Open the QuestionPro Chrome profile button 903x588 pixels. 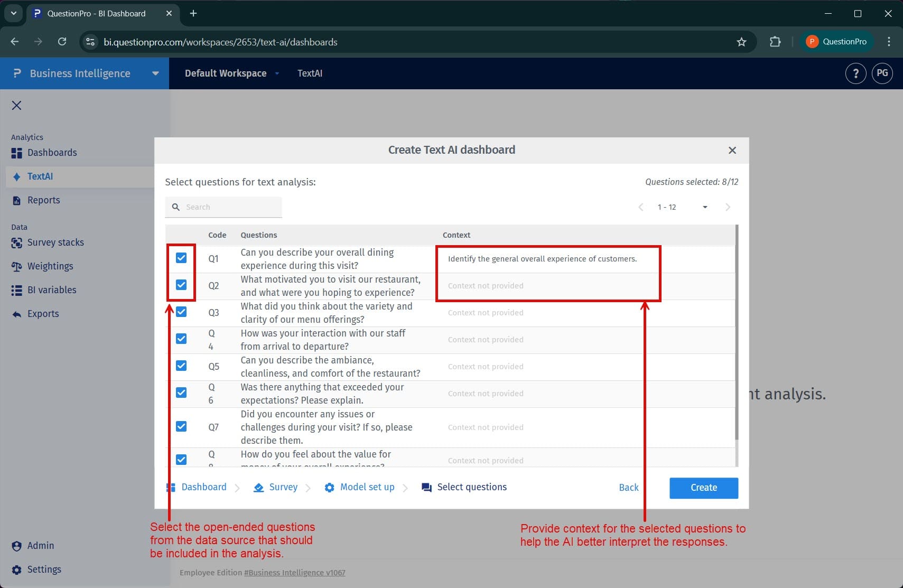pos(837,42)
